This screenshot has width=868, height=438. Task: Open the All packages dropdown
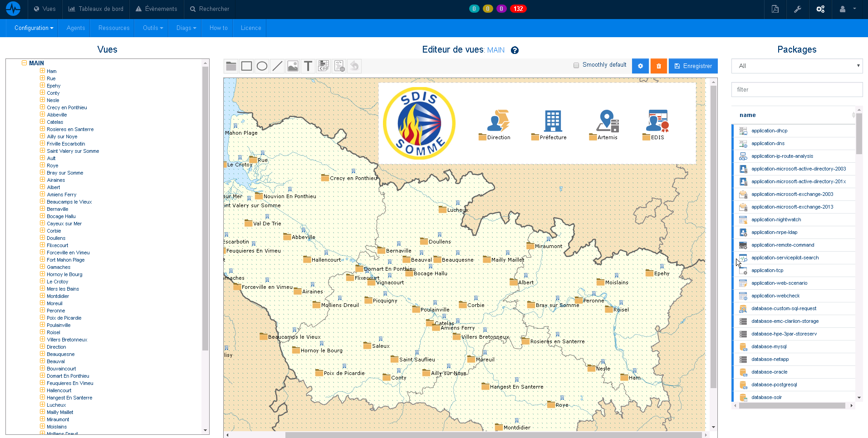tap(797, 66)
